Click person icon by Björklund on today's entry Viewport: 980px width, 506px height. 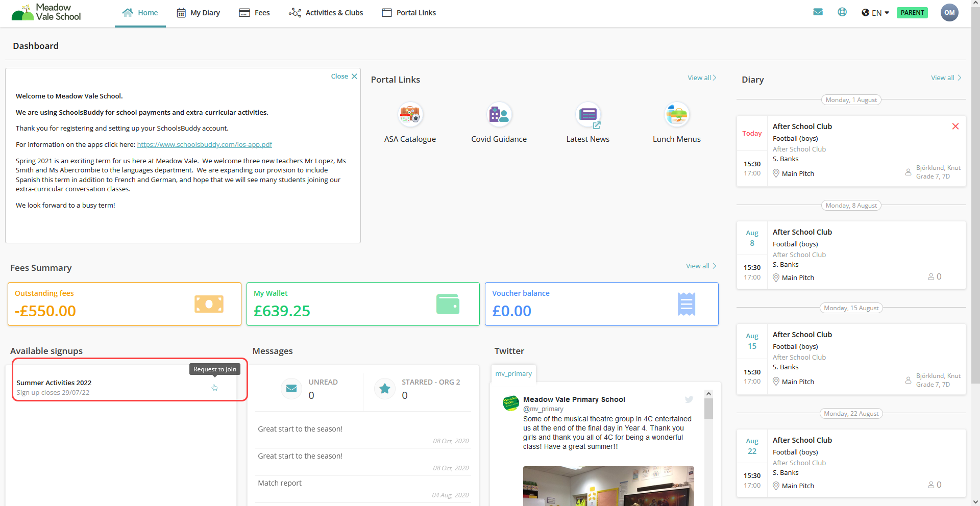pyautogui.click(x=908, y=172)
